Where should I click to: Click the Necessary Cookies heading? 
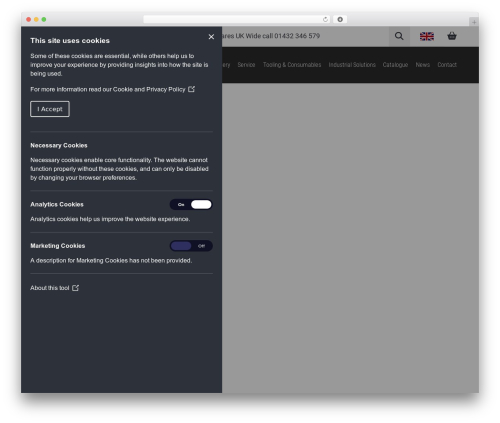[59, 145]
